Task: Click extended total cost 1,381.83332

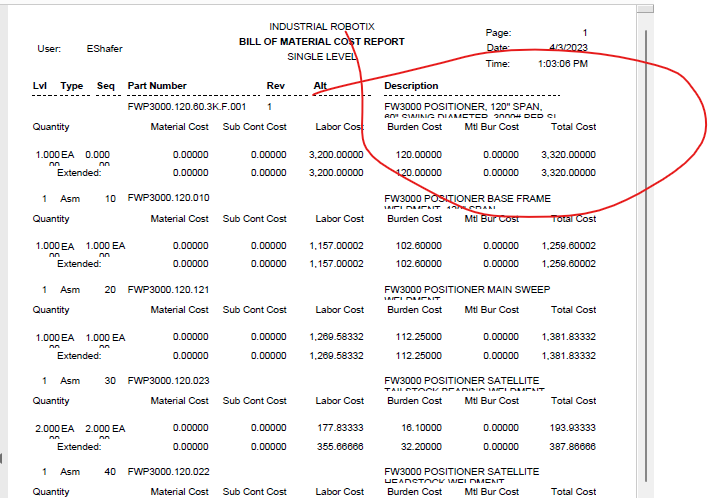Action: click(568, 356)
